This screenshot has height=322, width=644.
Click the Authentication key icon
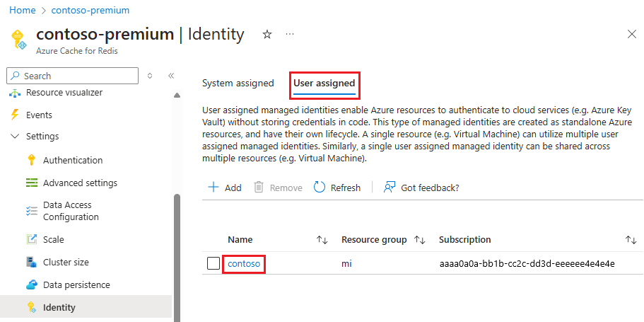click(32, 160)
